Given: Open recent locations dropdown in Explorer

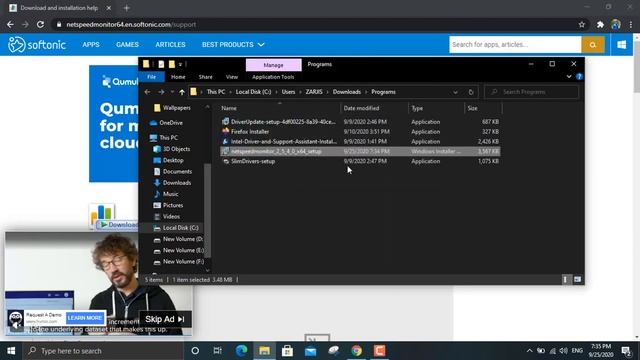Looking at the screenshot, I should click(x=172, y=92).
